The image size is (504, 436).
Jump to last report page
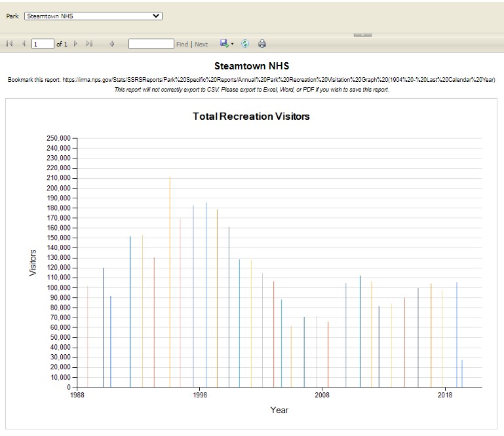[x=89, y=43]
